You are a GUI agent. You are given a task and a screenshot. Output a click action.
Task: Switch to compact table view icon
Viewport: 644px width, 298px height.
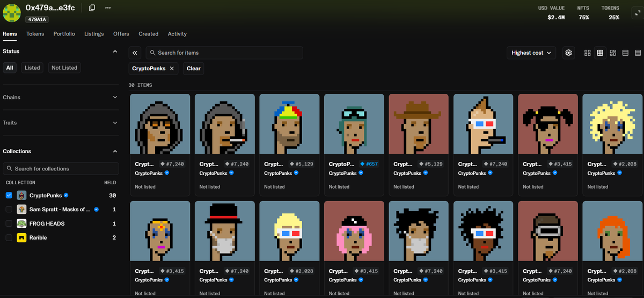pyautogui.click(x=638, y=53)
